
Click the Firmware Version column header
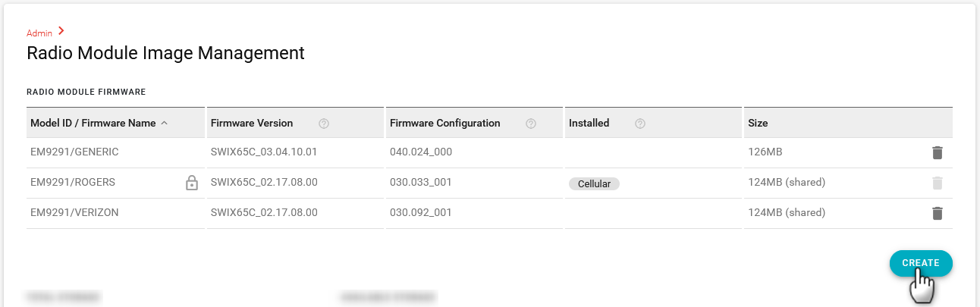pos(251,123)
